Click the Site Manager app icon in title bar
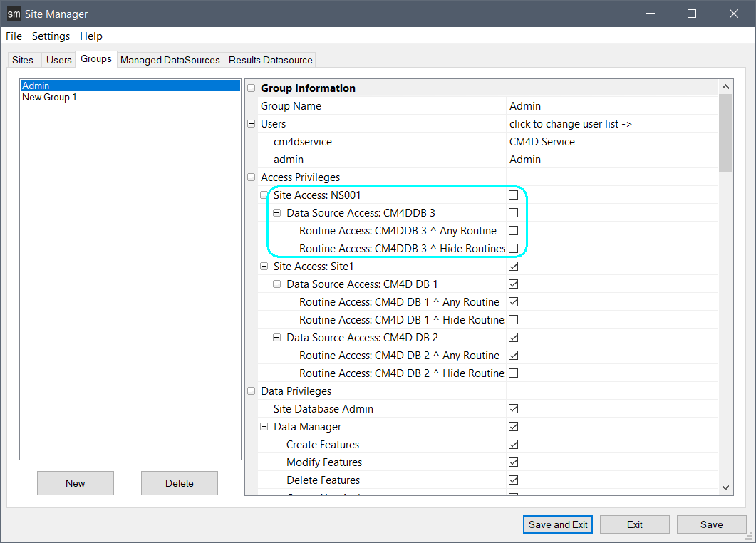The width and height of the screenshot is (756, 543). click(14, 14)
